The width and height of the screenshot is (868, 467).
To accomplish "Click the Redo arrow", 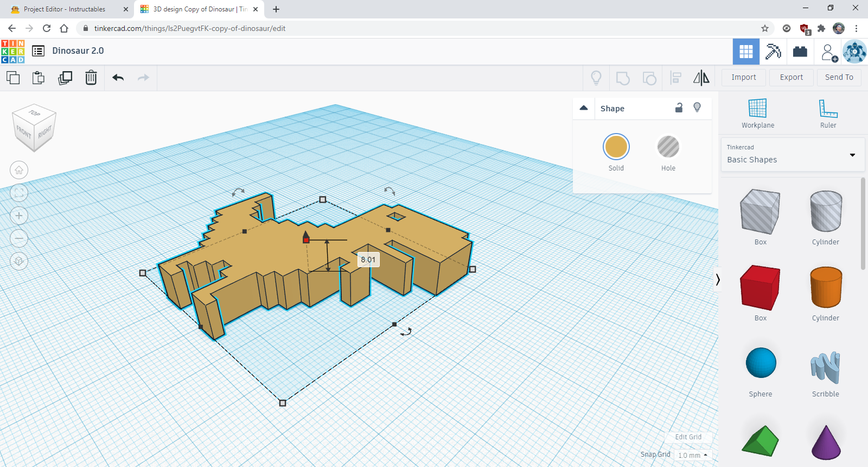I will tap(143, 78).
